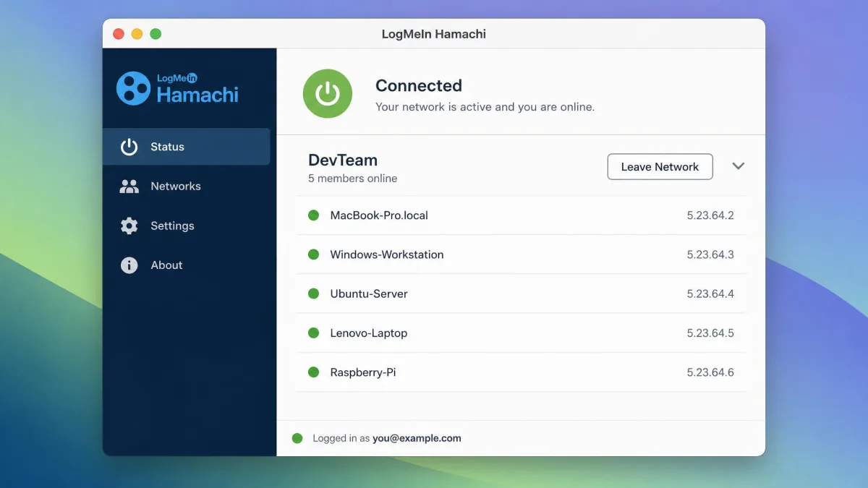Viewport: 868px width, 488px height.
Task: Click the green status dot for Raspberry-Pi
Action: tap(314, 372)
